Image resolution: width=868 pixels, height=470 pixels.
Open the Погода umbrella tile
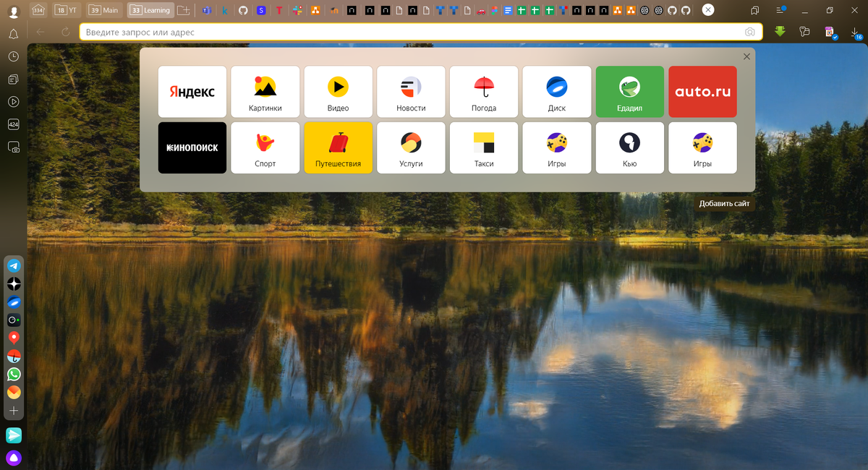484,92
